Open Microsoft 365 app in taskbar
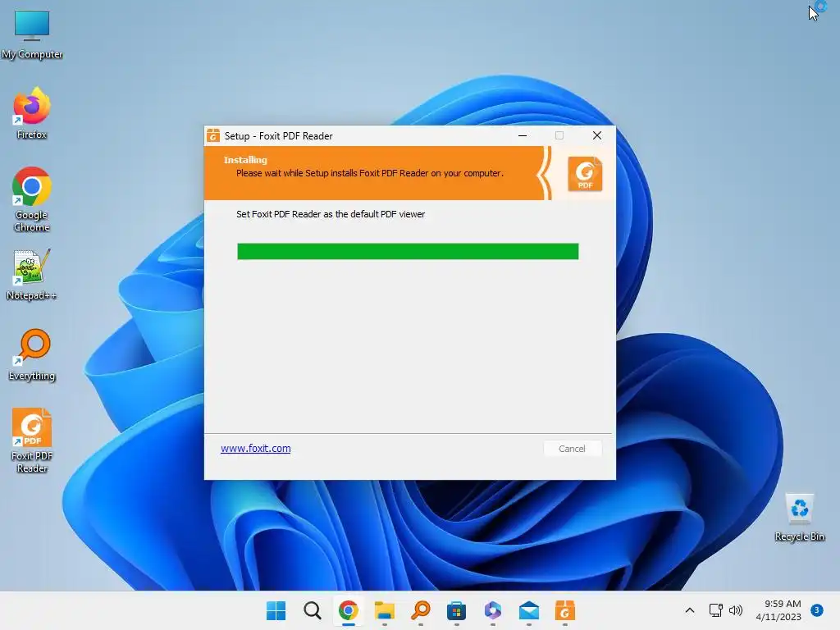840x630 pixels. point(493,610)
